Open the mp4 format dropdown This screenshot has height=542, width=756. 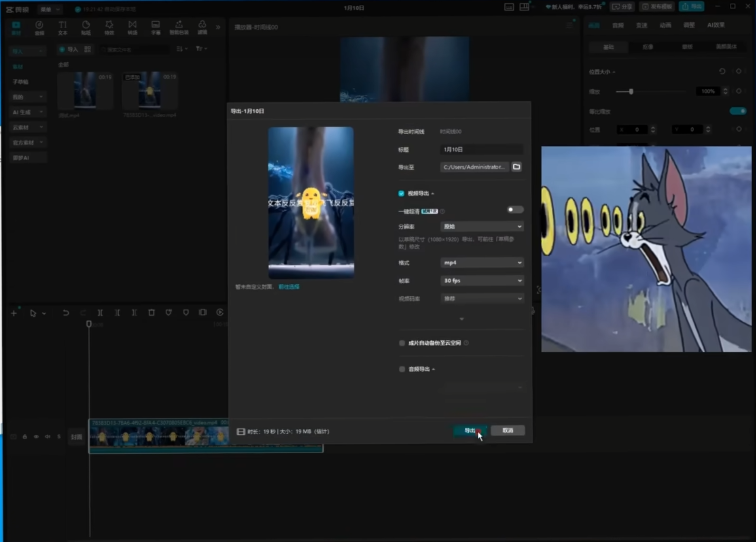click(482, 263)
